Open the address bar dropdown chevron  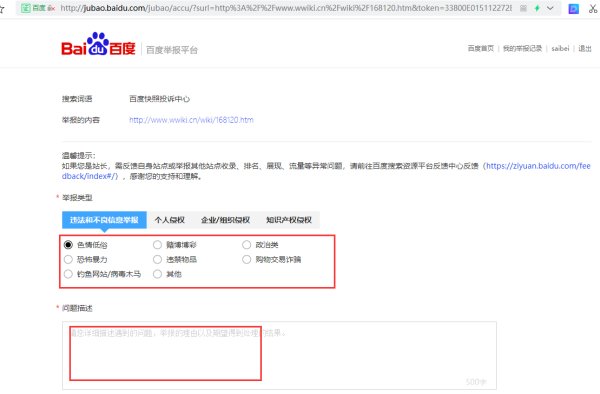pos(550,8)
